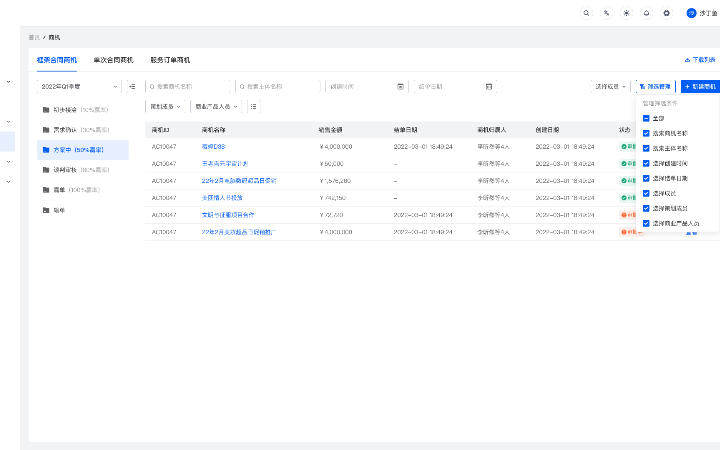
Task: Open the 商机产品人员 filter dropdown
Action: [216, 107]
